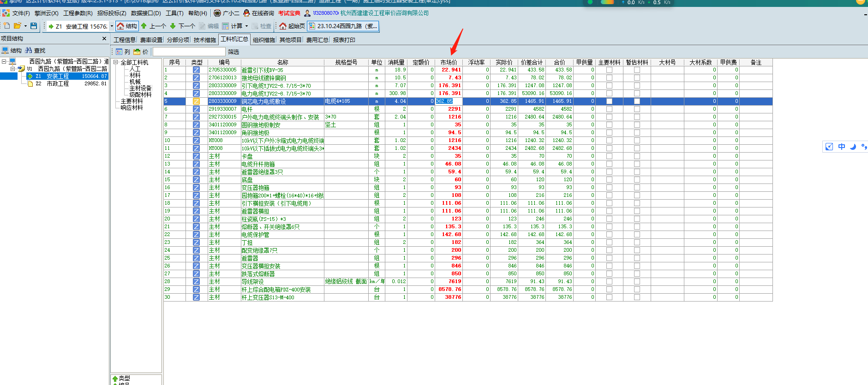868x385 pixels.
Task: Open the 招标投标(Z) menu
Action: 112,13
